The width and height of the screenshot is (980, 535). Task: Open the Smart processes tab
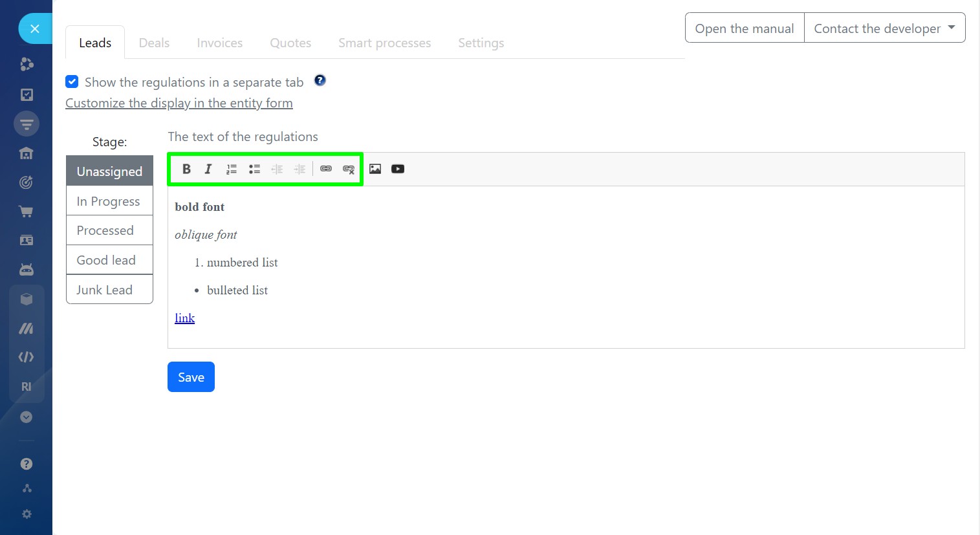pos(384,43)
